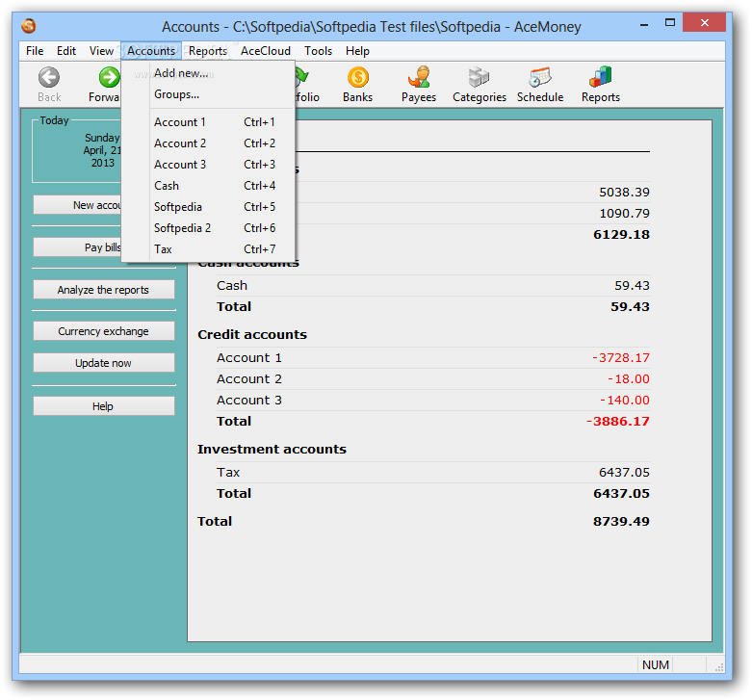Image resolution: width=752 pixels, height=700 pixels.
Task: Maximize the AceMoney window
Action: click(670, 22)
